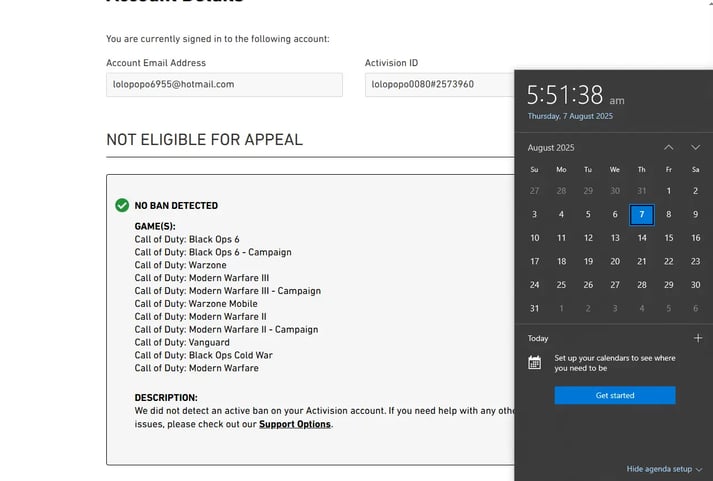This screenshot has width=713, height=481.
Task: Click the Activision ID field
Action: (x=440, y=85)
